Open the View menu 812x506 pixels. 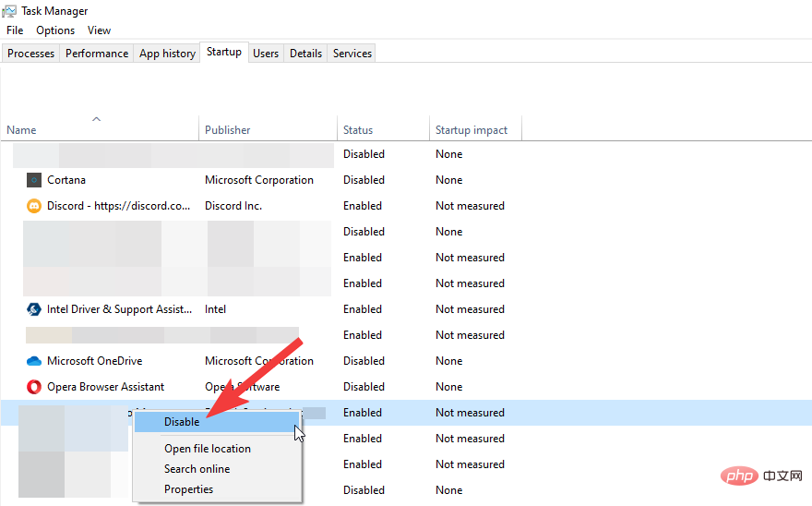[x=99, y=30]
